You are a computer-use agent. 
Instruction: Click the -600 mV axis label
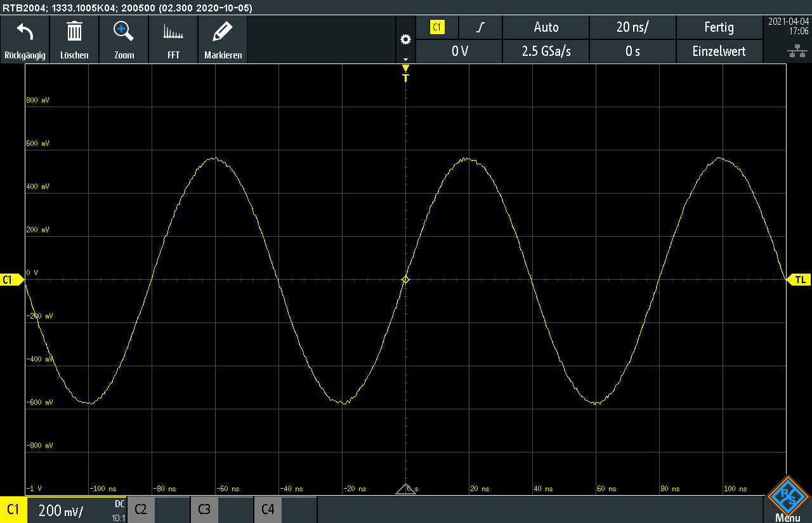[x=39, y=402]
